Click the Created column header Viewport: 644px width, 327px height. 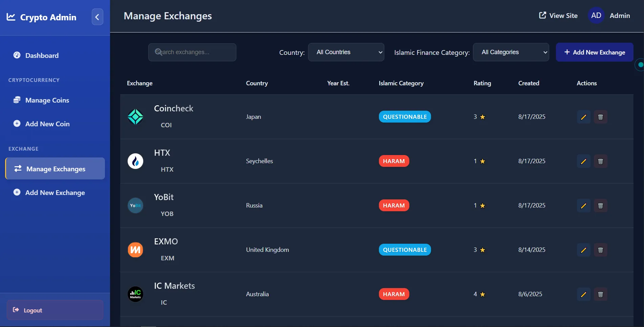click(529, 83)
